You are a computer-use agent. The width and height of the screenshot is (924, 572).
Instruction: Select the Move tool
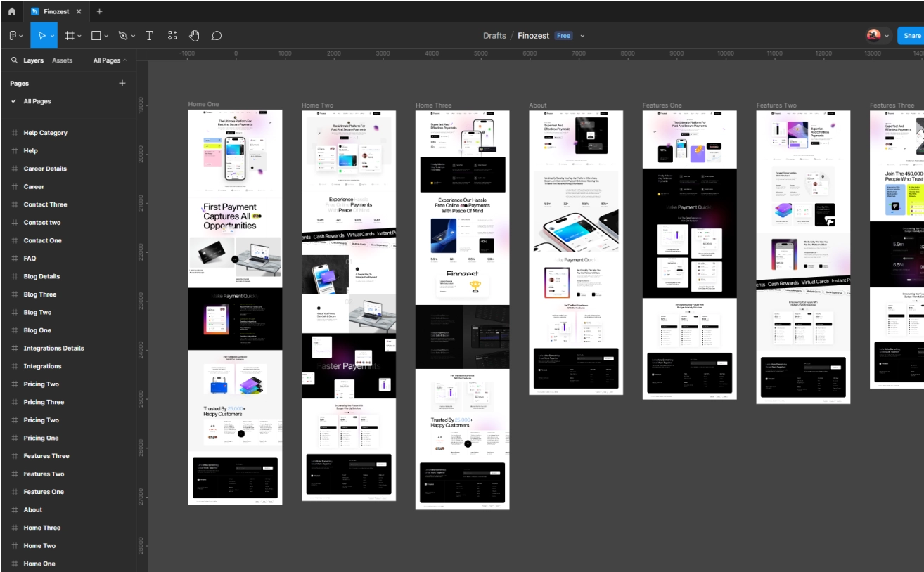(42, 36)
